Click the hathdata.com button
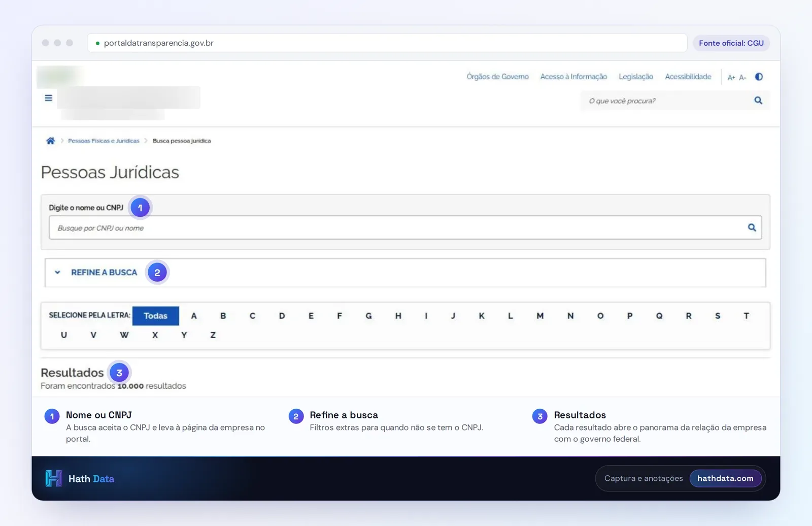The height and width of the screenshot is (526, 812). point(725,478)
